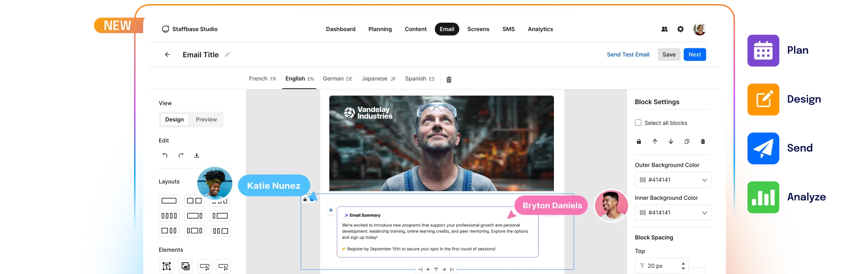Click the download icon under Edit

coord(197,155)
